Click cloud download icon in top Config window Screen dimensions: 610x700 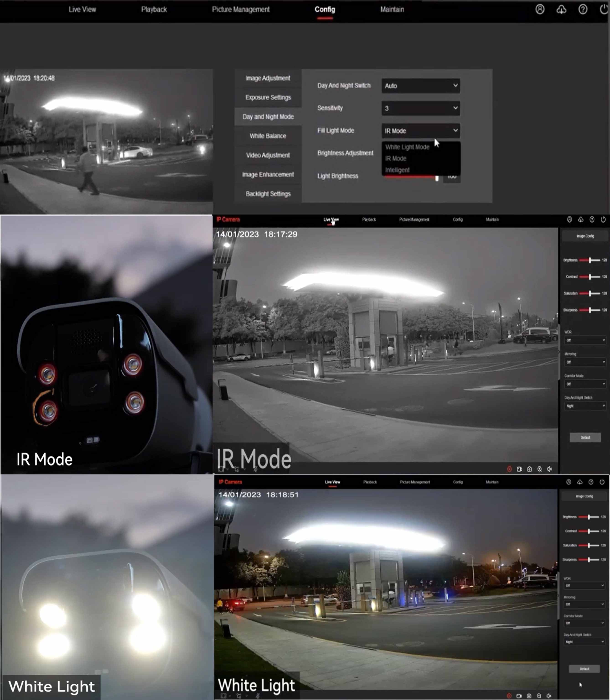pyautogui.click(x=561, y=10)
